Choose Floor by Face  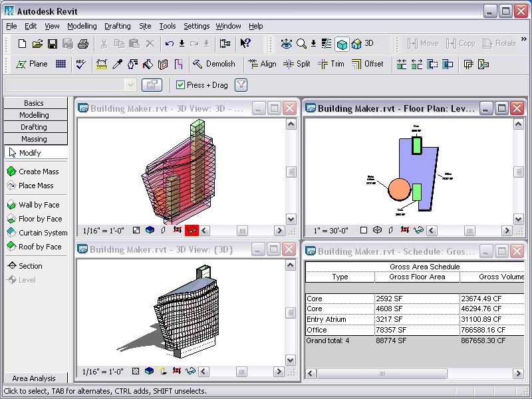(x=35, y=219)
